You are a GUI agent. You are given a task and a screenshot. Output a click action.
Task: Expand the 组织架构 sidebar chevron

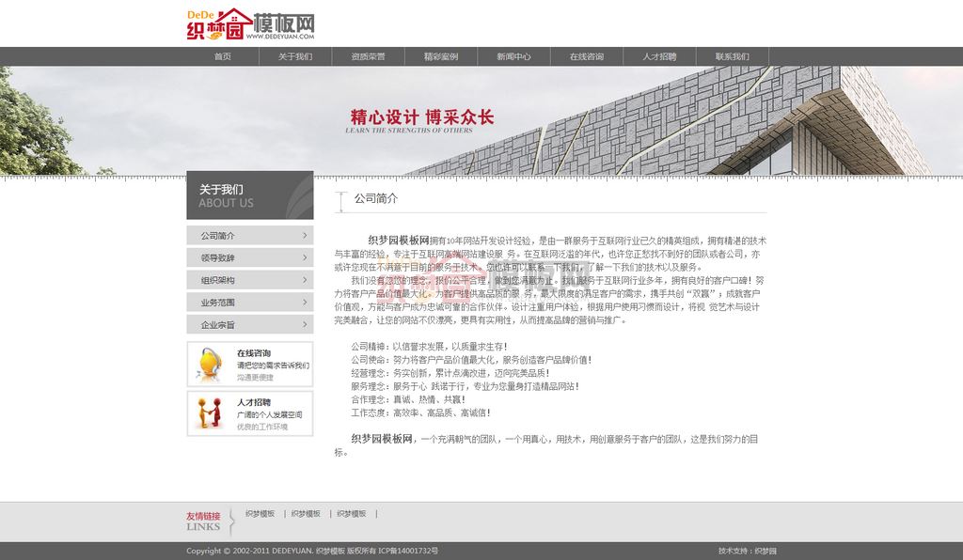pos(305,280)
